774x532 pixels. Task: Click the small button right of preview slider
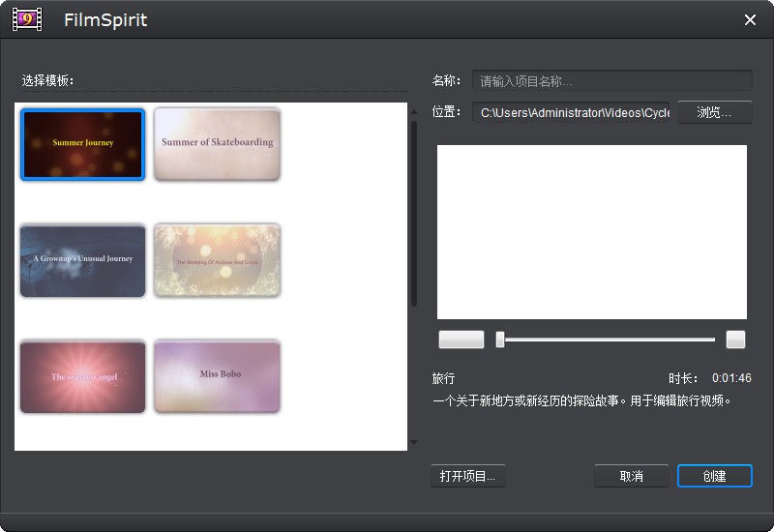[735, 340]
